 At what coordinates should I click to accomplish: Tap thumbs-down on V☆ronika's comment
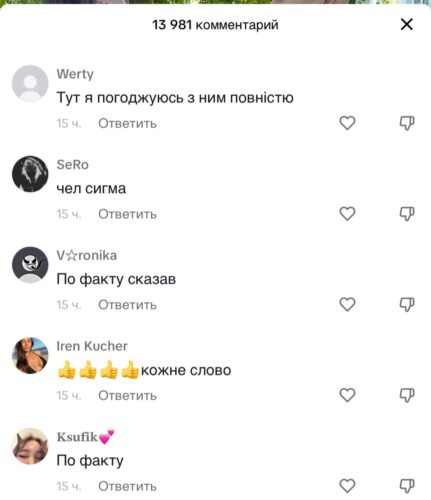click(x=407, y=304)
